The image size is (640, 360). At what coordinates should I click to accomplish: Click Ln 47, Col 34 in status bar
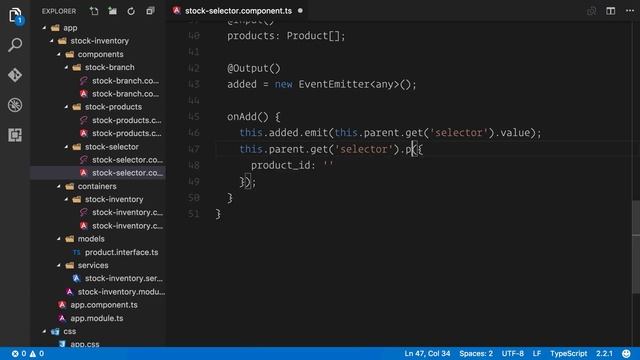(427, 353)
